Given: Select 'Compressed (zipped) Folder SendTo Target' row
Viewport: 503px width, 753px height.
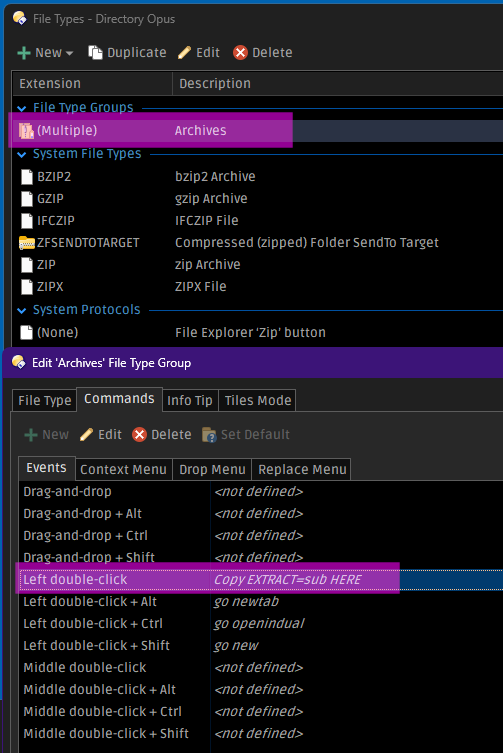Looking at the screenshot, I should (259, 243).
